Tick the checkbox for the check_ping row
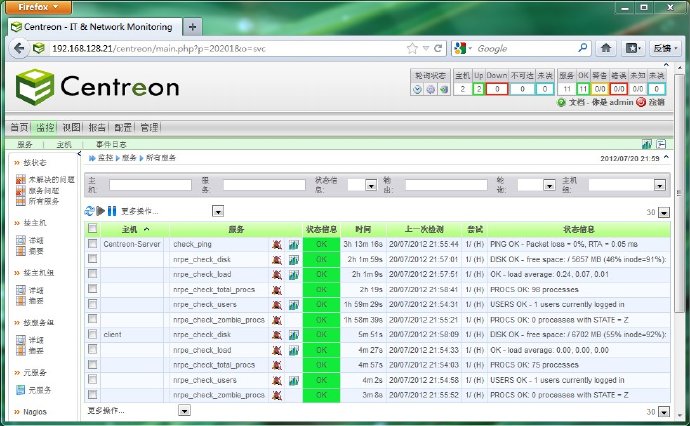The image size is (690, 426). pyautogui.click(x=92, y=243)
